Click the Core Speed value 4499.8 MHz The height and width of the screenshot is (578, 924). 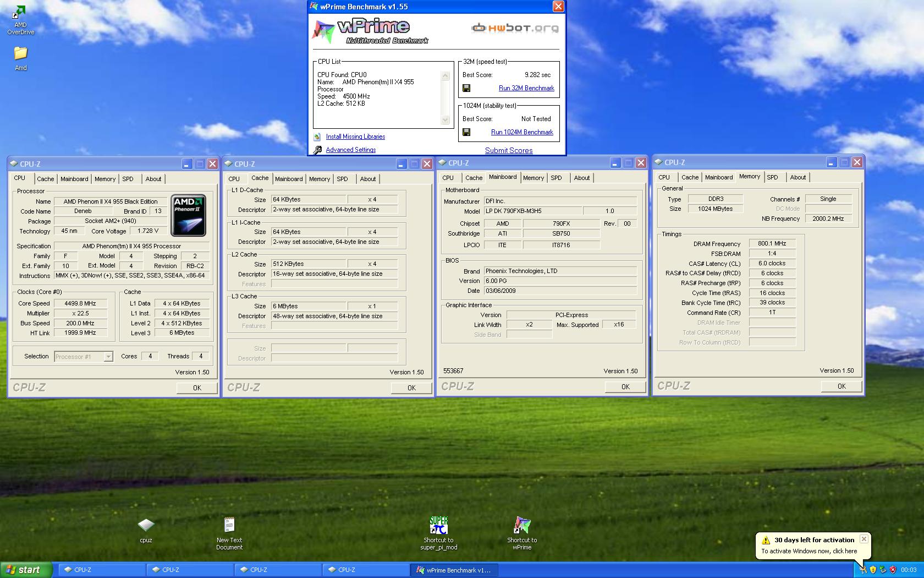pos(80,303)
